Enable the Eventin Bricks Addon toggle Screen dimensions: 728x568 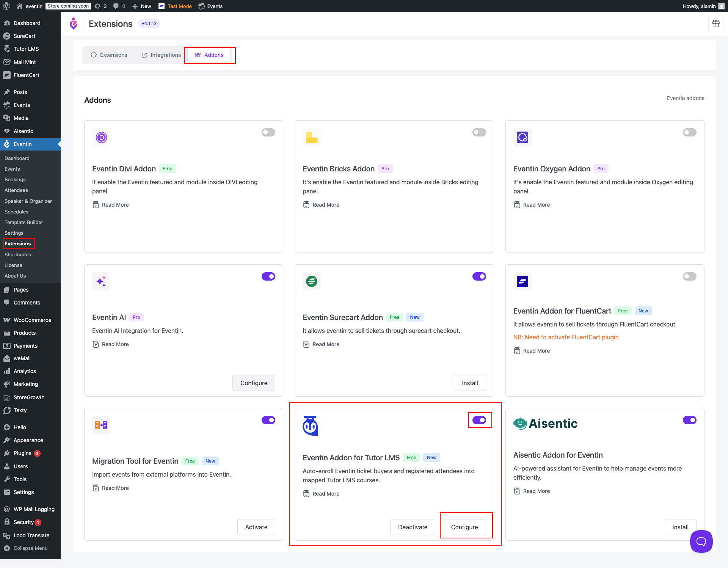pos(479,132)
